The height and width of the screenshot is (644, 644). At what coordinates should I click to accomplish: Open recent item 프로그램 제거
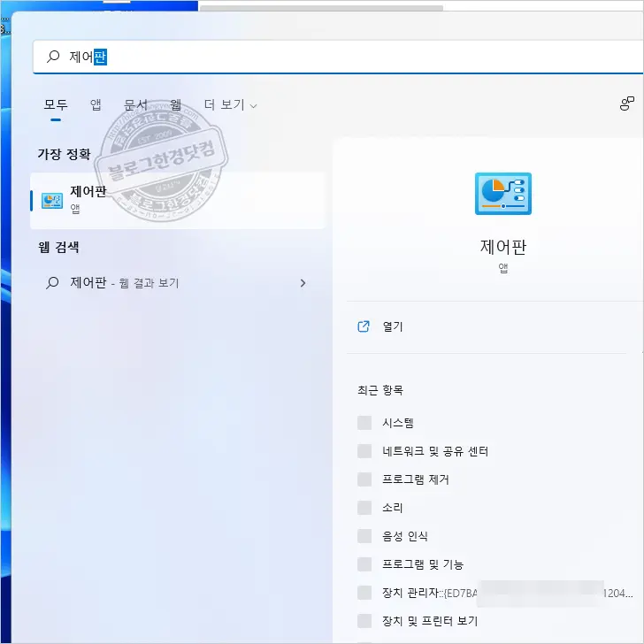coord(415,479)
